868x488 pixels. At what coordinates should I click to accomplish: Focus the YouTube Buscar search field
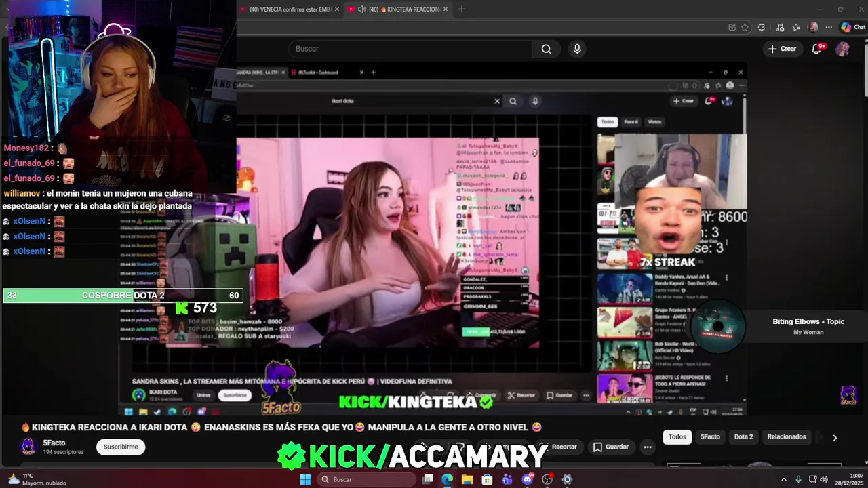click(410, 49)
